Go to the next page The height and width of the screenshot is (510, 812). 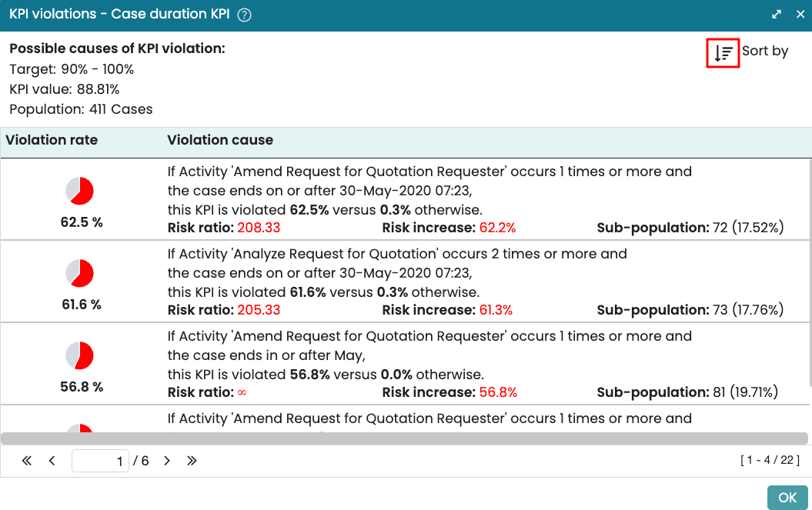[166, 461]
